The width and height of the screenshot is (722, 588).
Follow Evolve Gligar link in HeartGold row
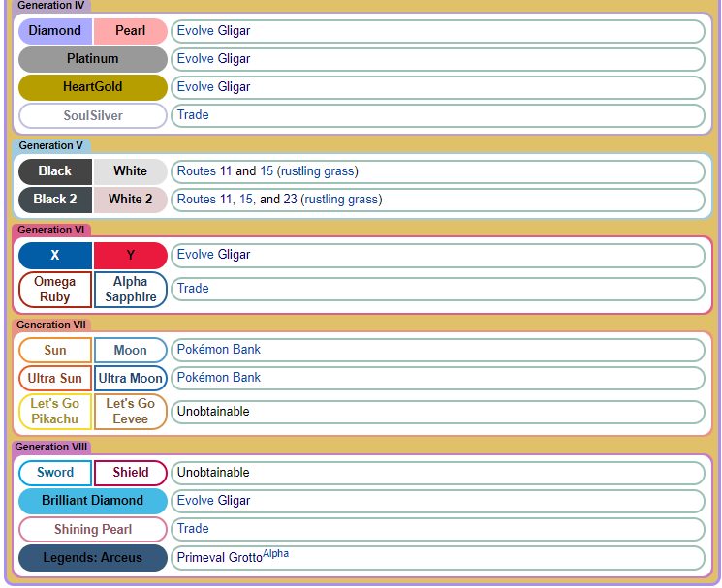coord(213,87)
